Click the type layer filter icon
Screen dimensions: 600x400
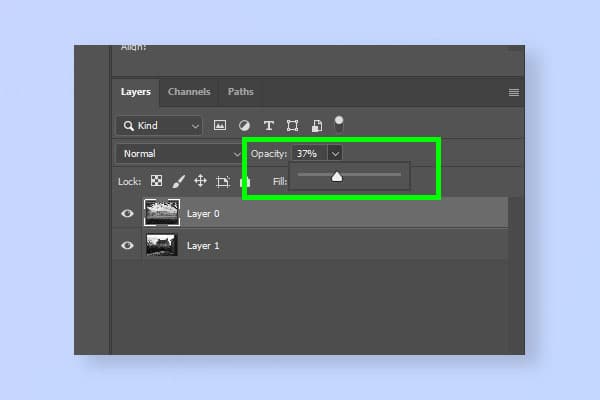tap(268, 126)
